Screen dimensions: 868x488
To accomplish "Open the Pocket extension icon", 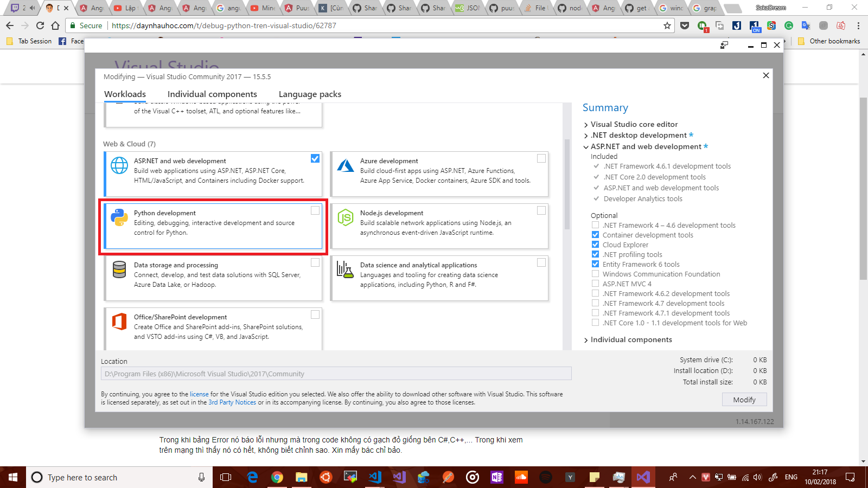I will [685, 25].
